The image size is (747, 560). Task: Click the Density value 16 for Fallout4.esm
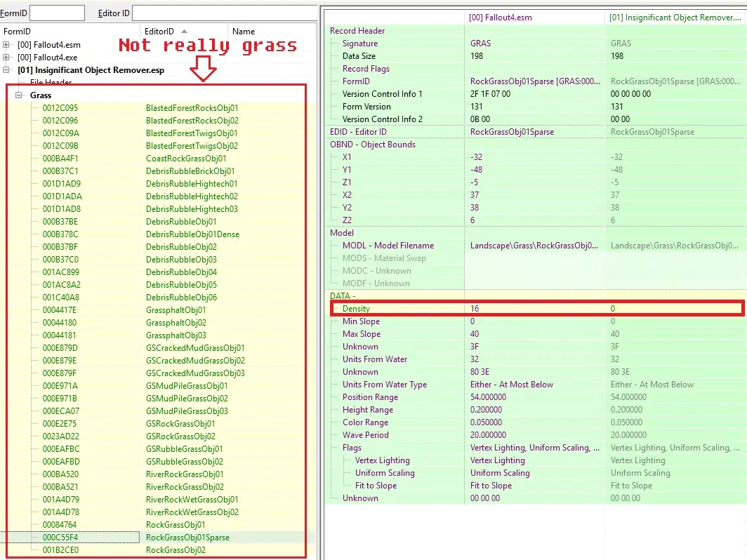(x=475, y=309)
